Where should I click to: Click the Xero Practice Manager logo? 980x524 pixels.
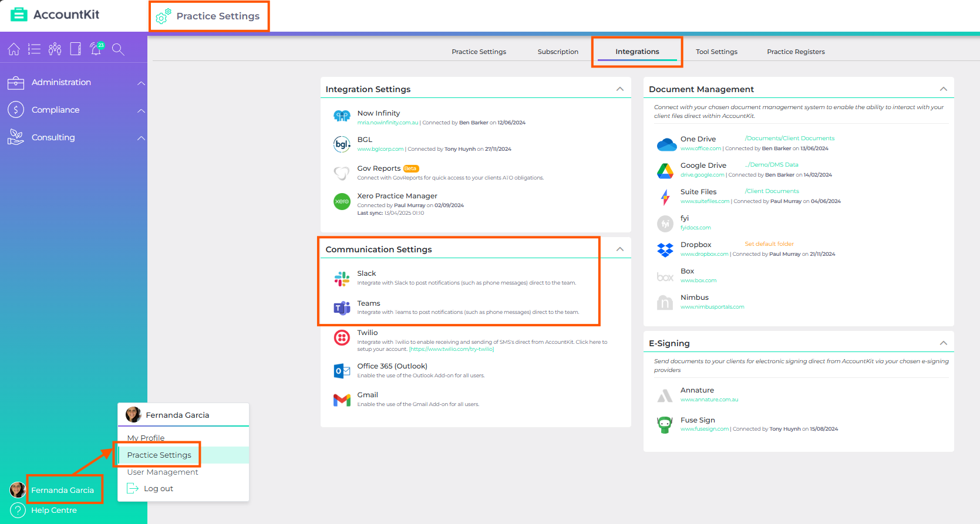(x=342, y=201)
